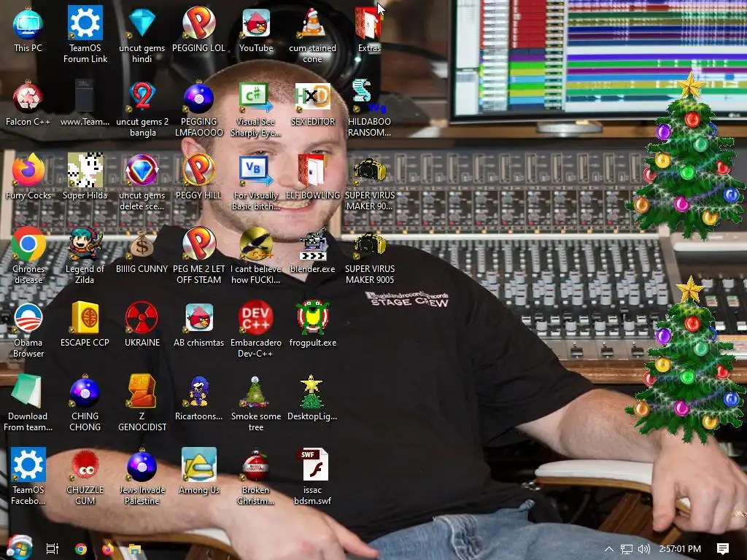Open the frogpult.exe icon
The width and height of the screenshot is (747, 560).
pyautogui.click(x=312, y=318)
